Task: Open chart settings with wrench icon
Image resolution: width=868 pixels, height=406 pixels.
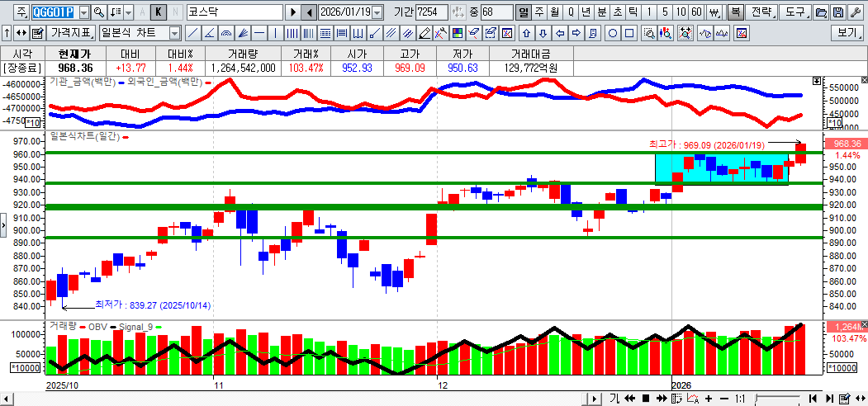Action: [855, 12]
